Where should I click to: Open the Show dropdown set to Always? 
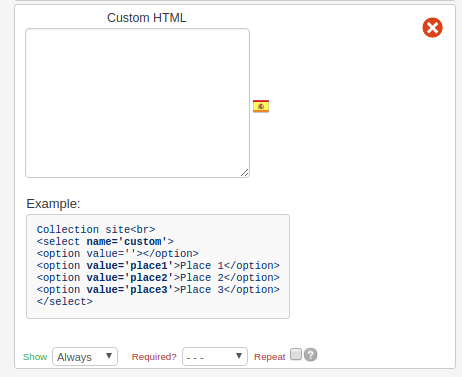(85, 357)
